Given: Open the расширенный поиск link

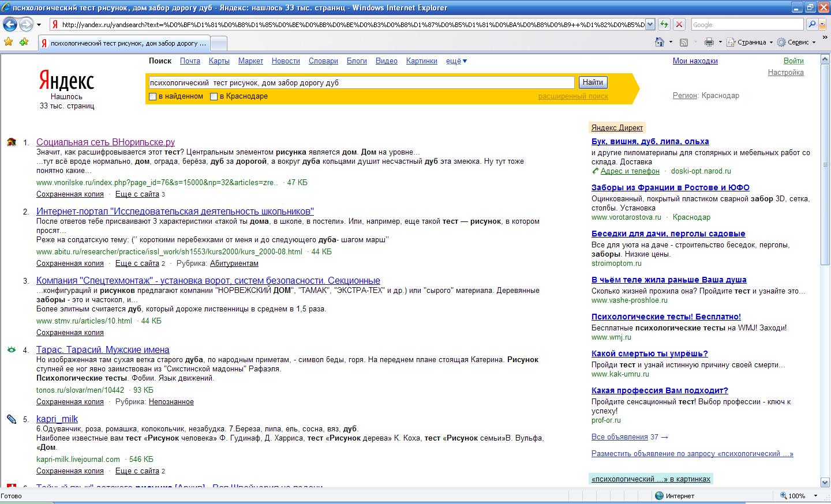Looking at the screenshot, I should 573,96.
